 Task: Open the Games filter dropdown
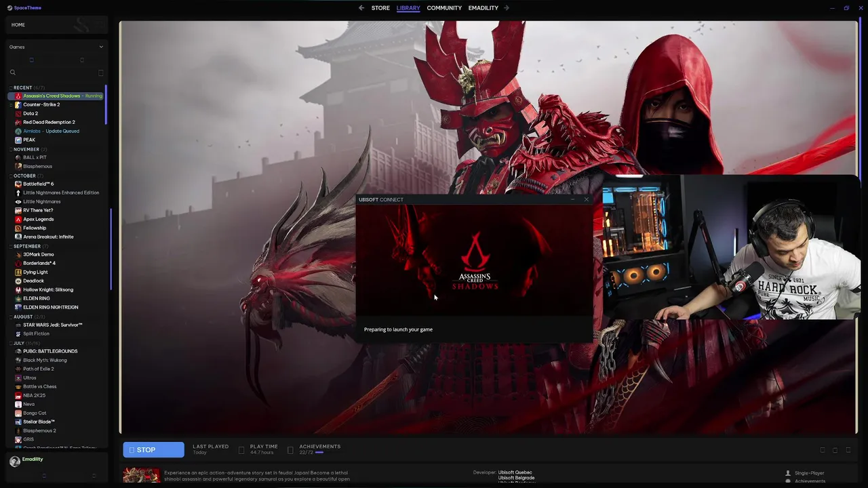(56, 47)
